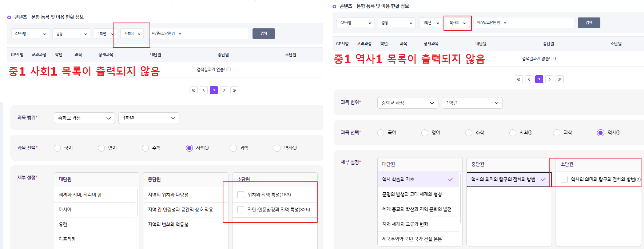
Task: Click previous-page arrow under 사회① search results
Action: click(204, 90)
